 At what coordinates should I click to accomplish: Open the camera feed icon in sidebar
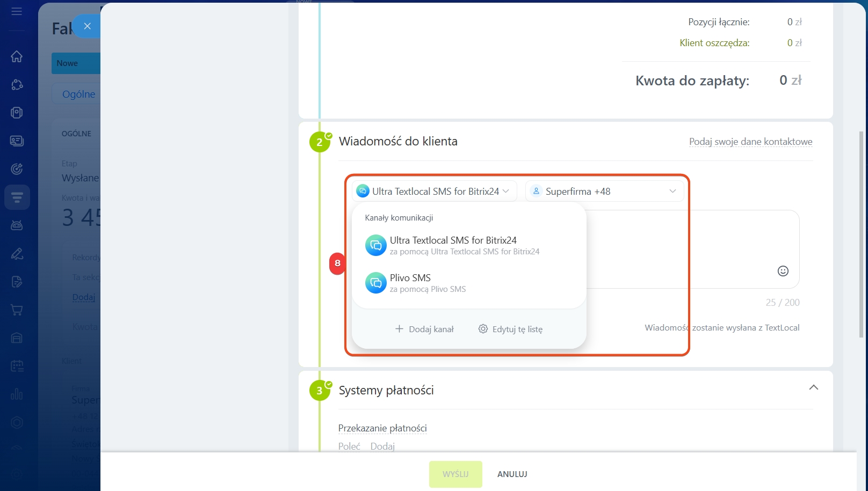click(17, 113)
